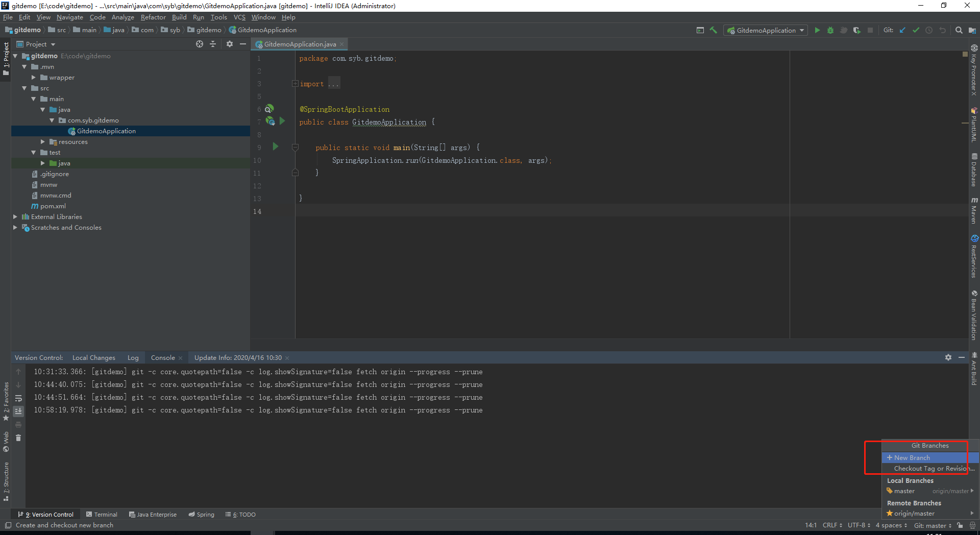Open the Maven side panel
The height and width of the screenshot is (535, 980).
pyautogui.click(x=974, y=210)
